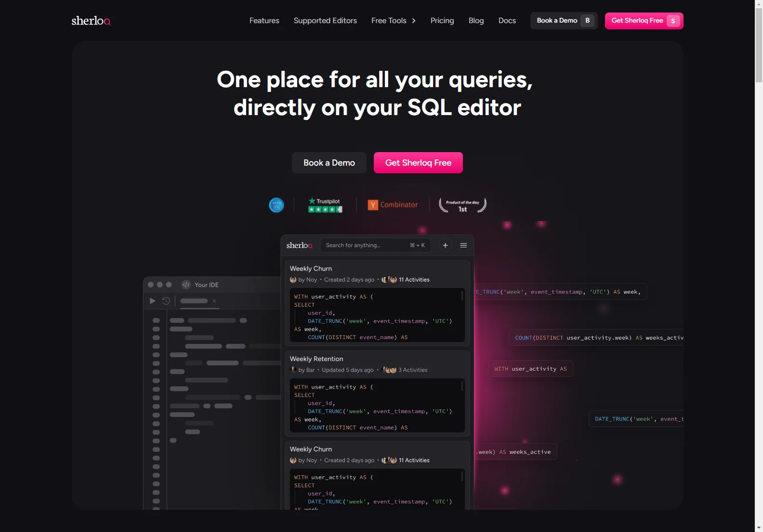763x532 pixels.
Task: Open the Features page
Action: click(264, 21)
